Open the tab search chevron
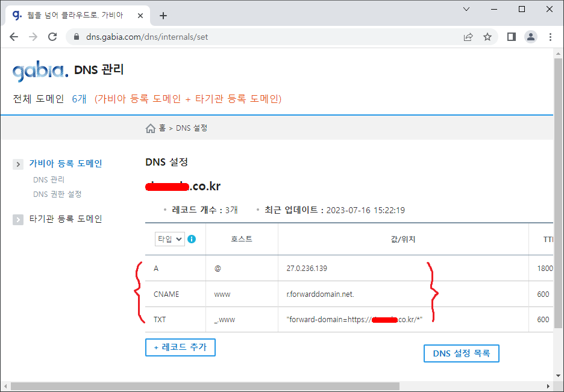564x392 pixels. pos(466,9)
